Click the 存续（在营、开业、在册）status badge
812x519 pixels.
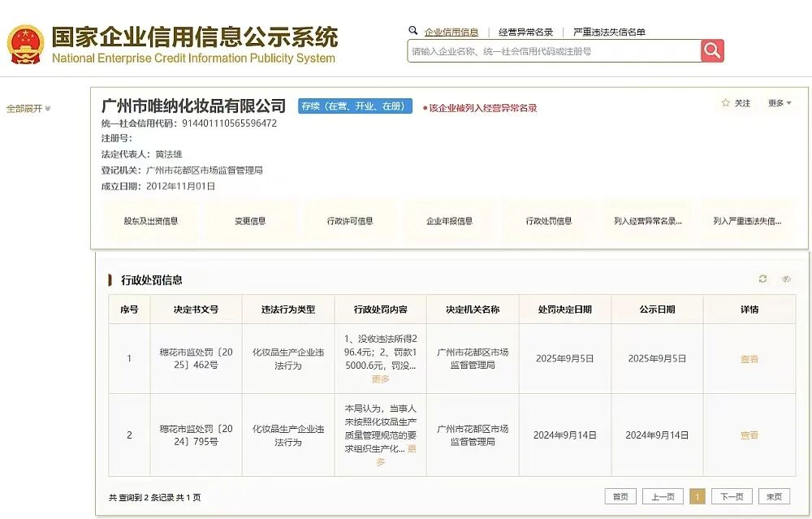tap(356, 106)
